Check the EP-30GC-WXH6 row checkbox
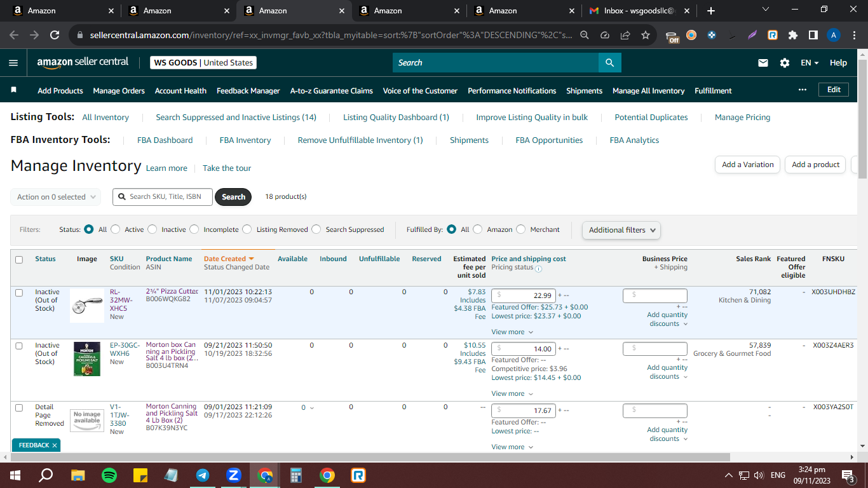The height and width of the screenshot is (488, 868). point(19,346)
